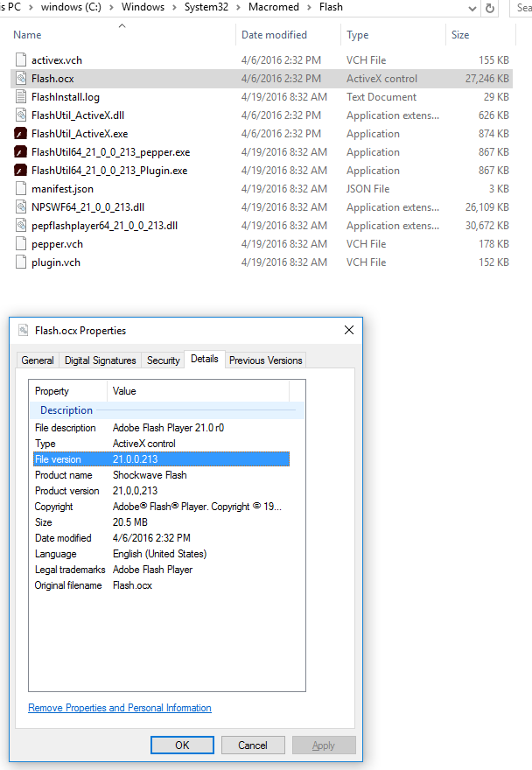Select pepper.vch file name
The width and height of the screenshot is (532, 770).
(57, 244)
